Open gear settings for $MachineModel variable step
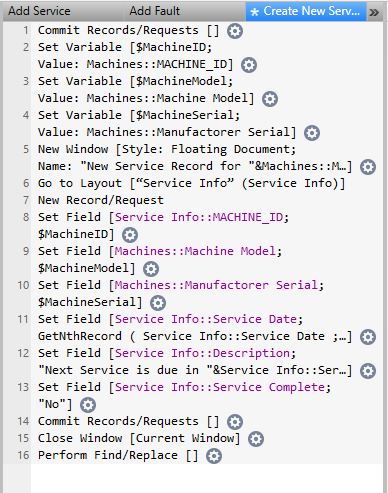The height and width of the screenshot is (493, 388). pos(270,99)
